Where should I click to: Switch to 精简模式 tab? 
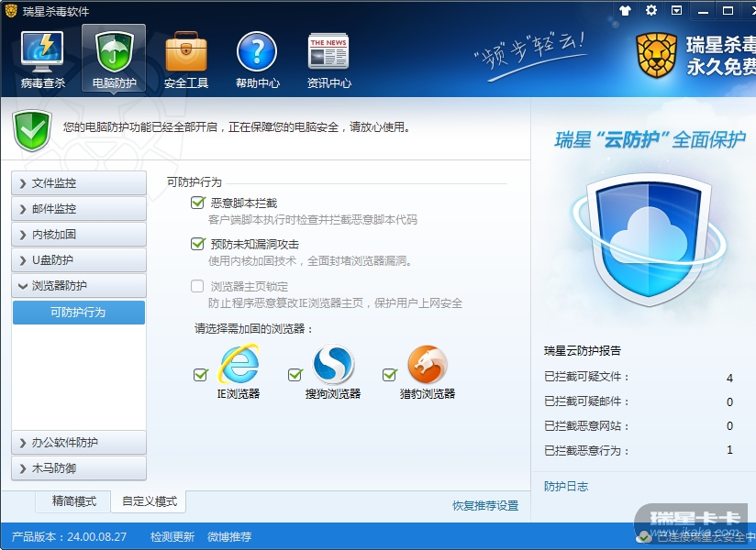(x=73, y=501)
